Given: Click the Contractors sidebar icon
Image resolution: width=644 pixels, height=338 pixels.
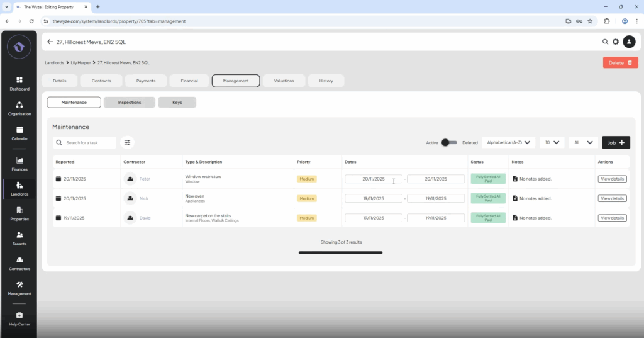Looking at the screenshot, I should click(x=19, y=262).
